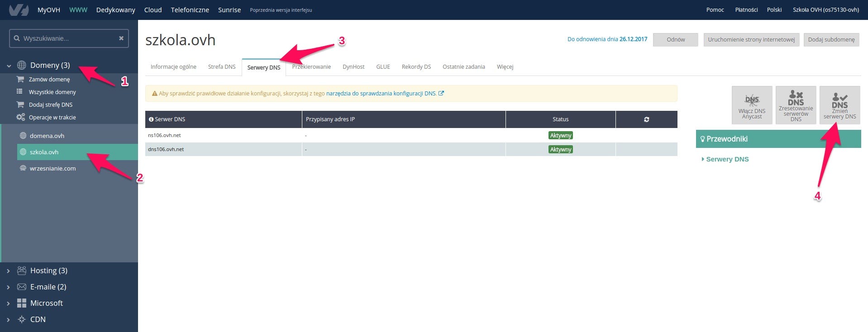The height and width of the screenshot is (332, 868).
Task: Open the Szkoła OVH account menu
Action: click(825, 9)
